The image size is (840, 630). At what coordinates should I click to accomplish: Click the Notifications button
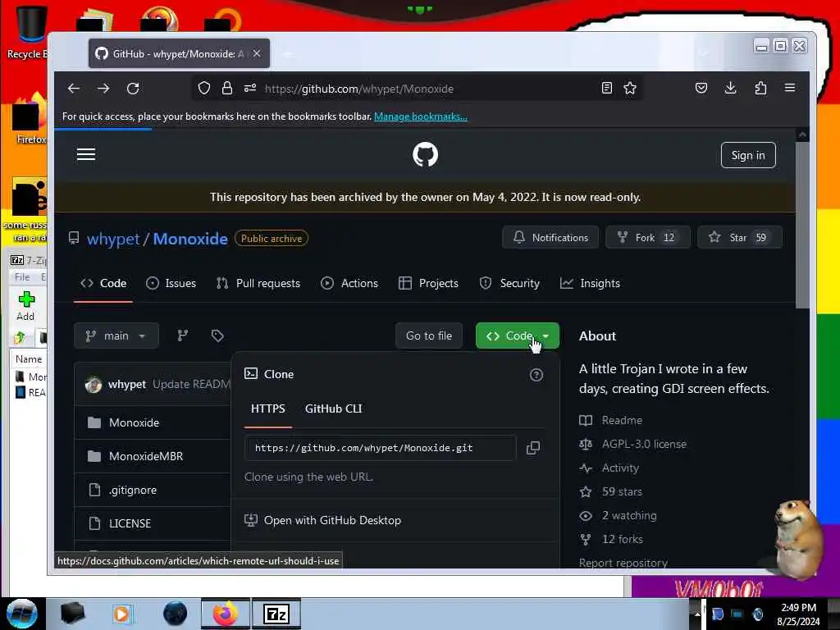[550, 237]
